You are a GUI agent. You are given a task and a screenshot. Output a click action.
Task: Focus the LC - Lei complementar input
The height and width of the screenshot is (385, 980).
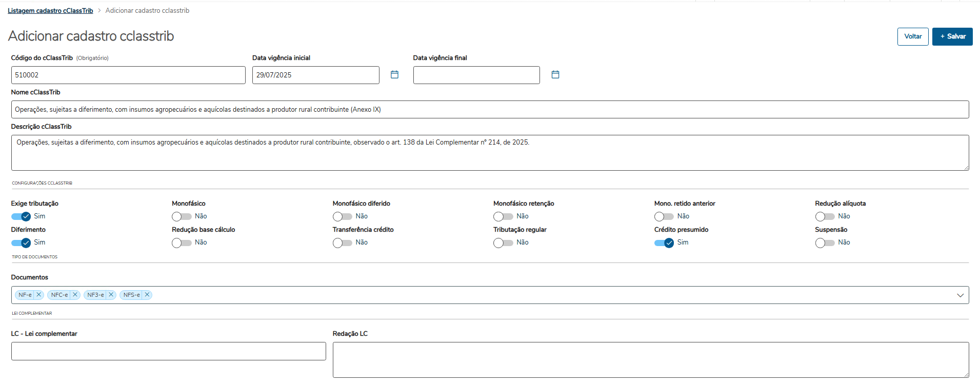[x=168, y=351]
